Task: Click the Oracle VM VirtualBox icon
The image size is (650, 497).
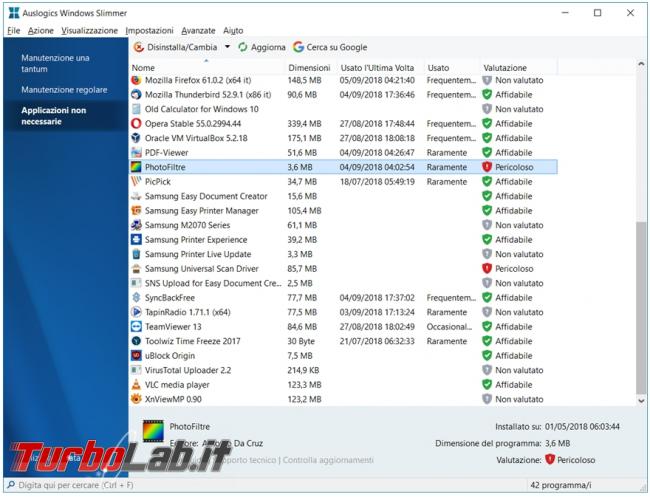Action: [x=136, y=138]
